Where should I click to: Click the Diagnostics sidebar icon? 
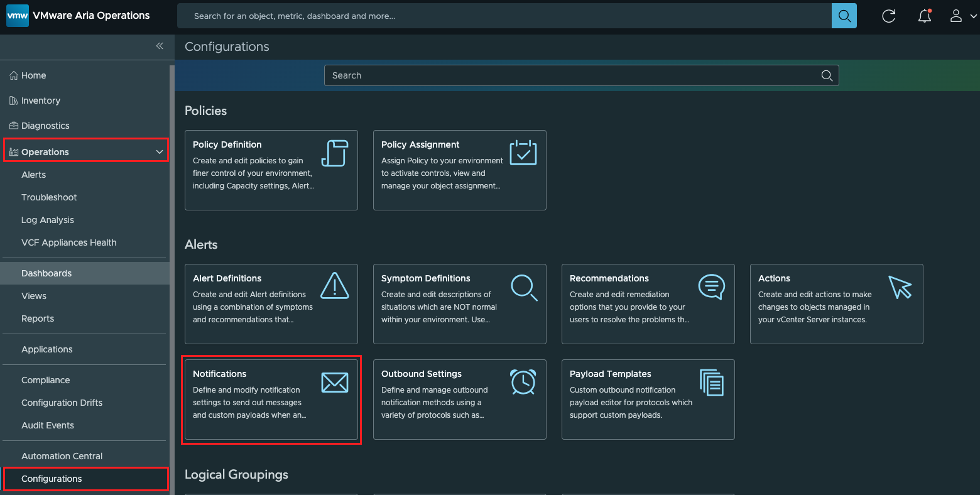[x=14, y=126]
